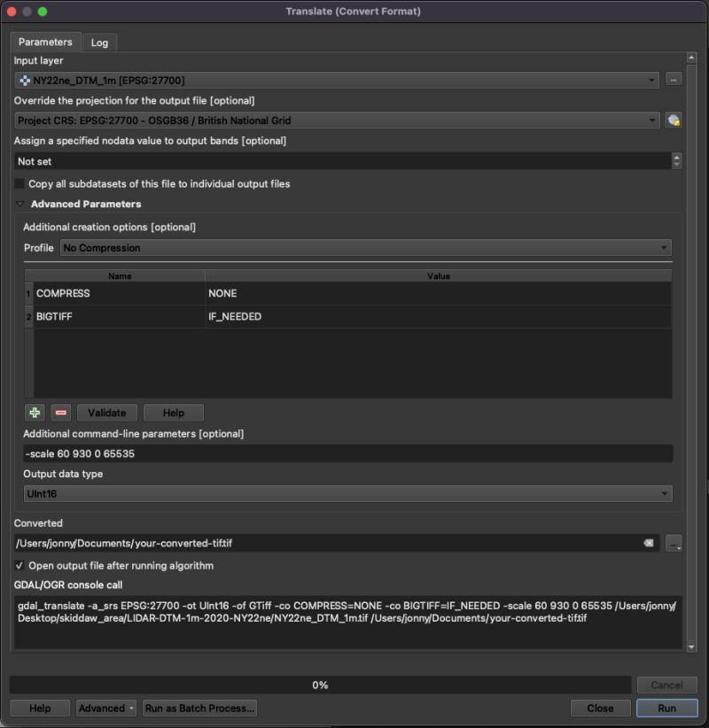Browse for a different input layer
Viewport: 709px width, 728px height.
click(674, 78)
